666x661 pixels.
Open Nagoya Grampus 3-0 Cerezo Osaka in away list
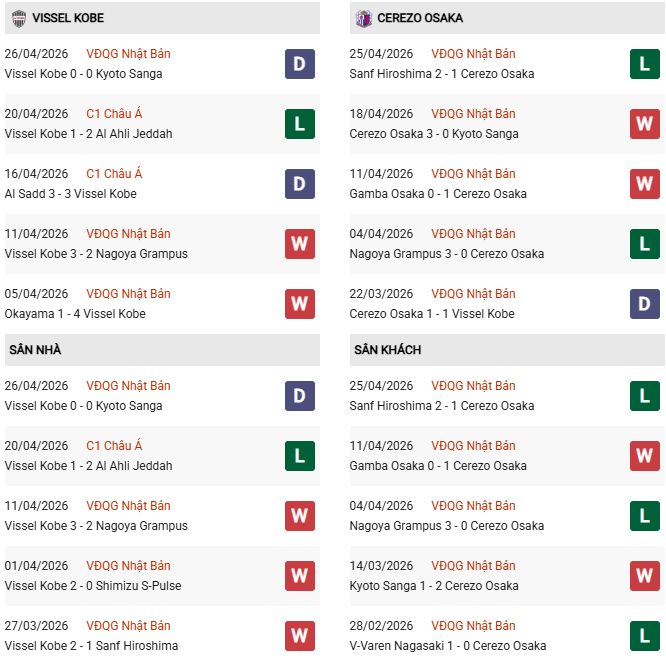447,526
